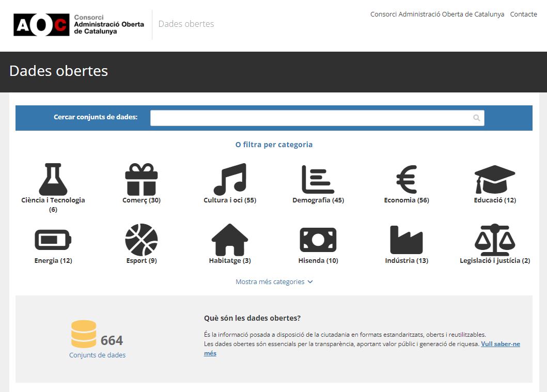Focus the Cercar conjunts de dades field

(x=310, y=118)
